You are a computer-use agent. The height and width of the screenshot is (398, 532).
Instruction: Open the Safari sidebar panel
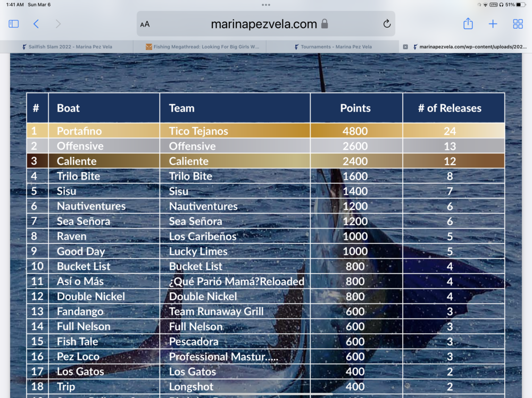click(x=14, y=24)
